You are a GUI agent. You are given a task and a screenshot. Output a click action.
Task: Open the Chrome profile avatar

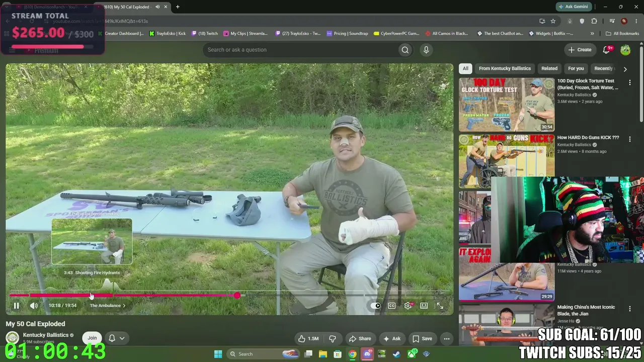point(624,21)
